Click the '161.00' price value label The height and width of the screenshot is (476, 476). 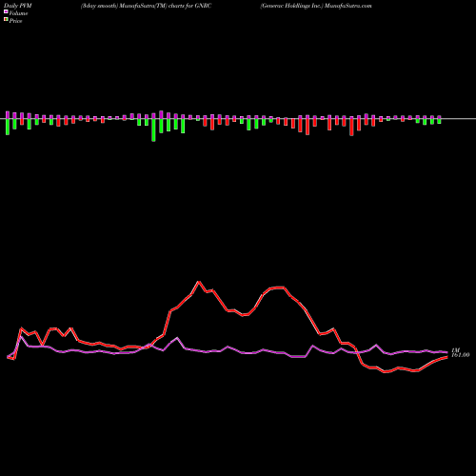[x=460, y=355]
